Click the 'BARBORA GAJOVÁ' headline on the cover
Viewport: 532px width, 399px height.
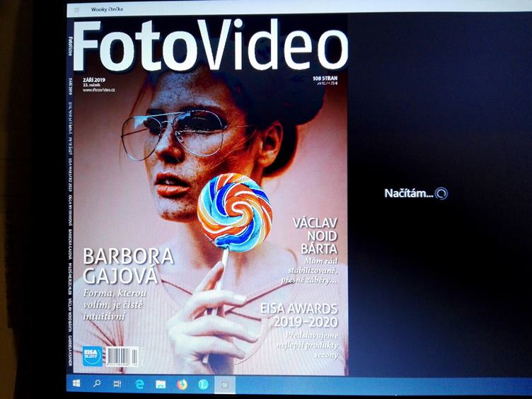point(128,266)
